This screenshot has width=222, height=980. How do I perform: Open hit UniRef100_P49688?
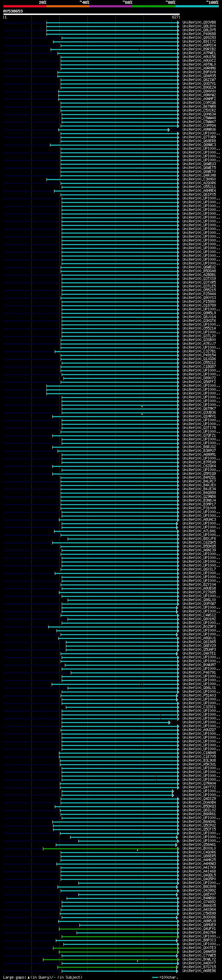pyautogui.click(x=199, y=34)
